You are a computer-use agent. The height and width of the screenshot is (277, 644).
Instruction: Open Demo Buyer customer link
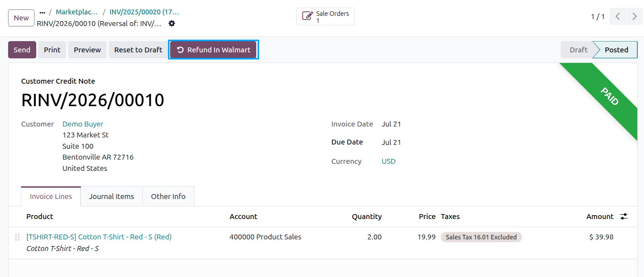point(83,124)
